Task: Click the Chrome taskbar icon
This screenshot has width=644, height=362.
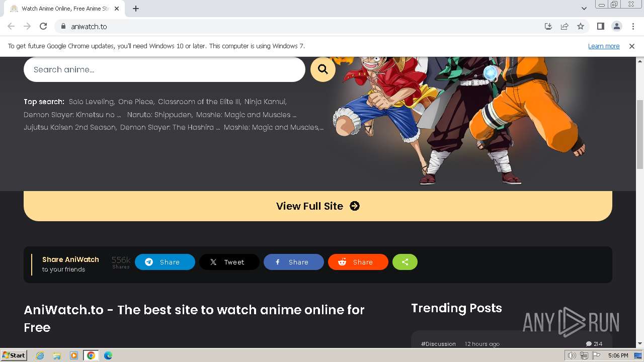Action: click(x=91, y=355)
